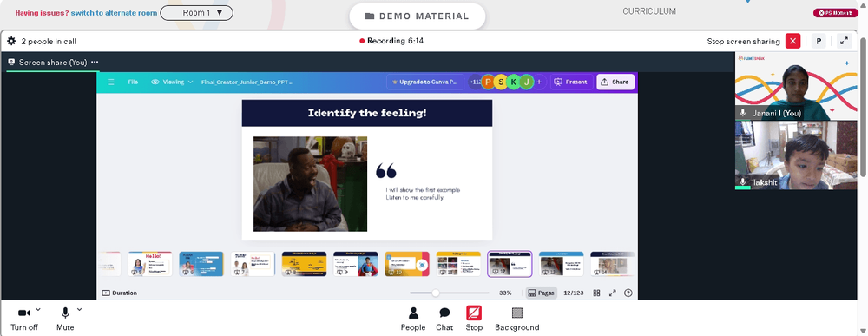Click the Present button in Canva
The height and width of the screenshot is (336, 868).
tap(571, 82)
